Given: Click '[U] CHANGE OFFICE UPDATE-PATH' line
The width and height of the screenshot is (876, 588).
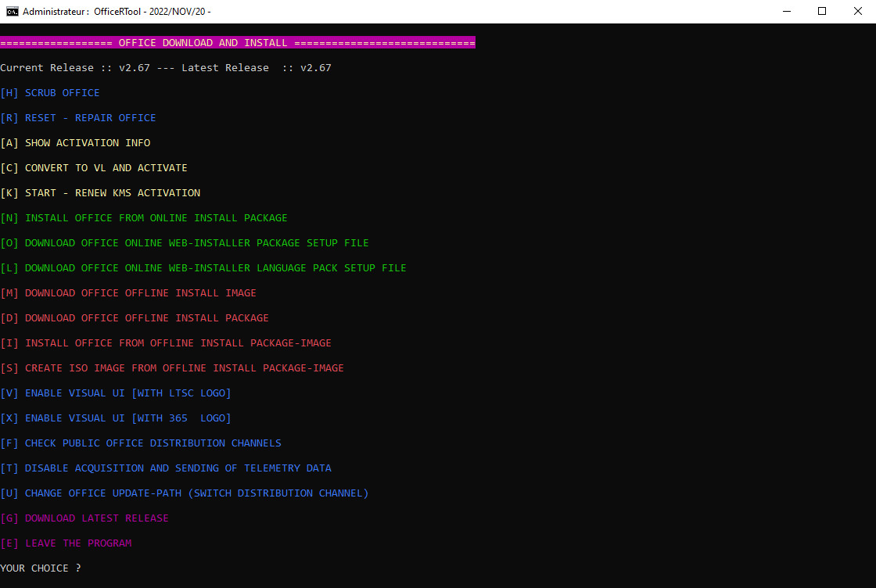Looking at the screenshot, I should point(185,493).
